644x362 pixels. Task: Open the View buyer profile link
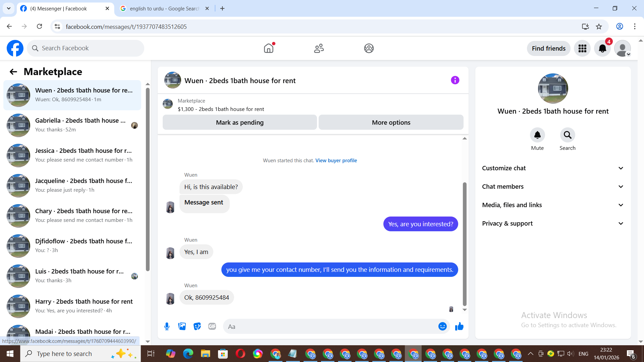[x=336, y=161]
